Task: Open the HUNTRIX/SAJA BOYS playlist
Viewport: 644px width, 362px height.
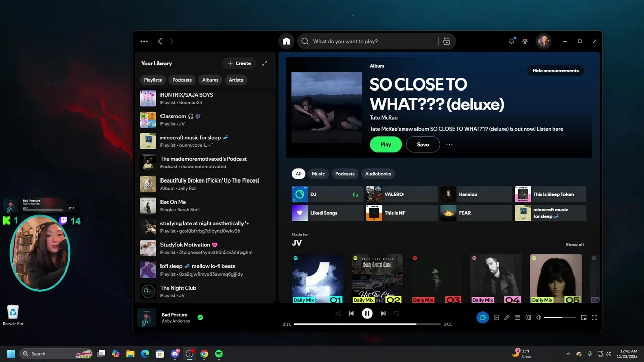Action: (x=206, y=98)
